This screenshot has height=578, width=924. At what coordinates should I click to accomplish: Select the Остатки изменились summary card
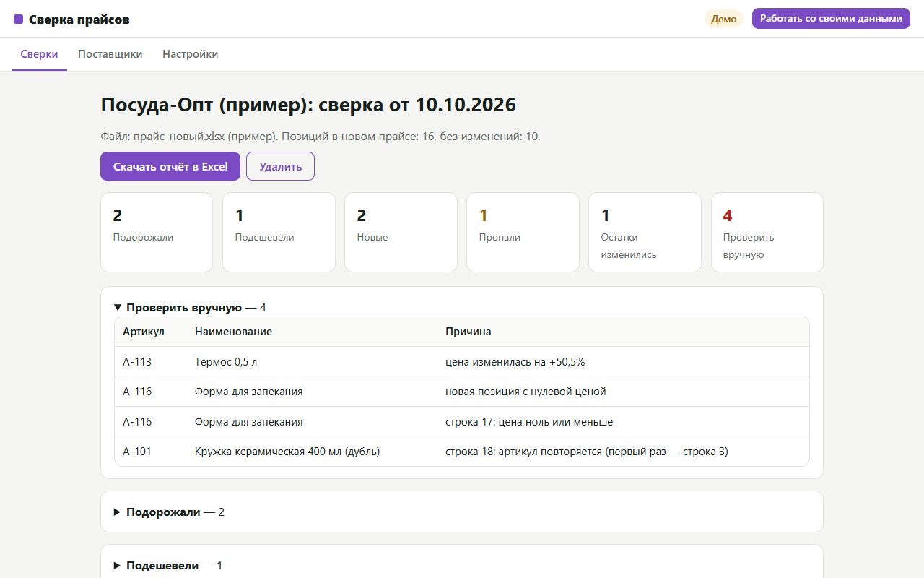point(645,232)
